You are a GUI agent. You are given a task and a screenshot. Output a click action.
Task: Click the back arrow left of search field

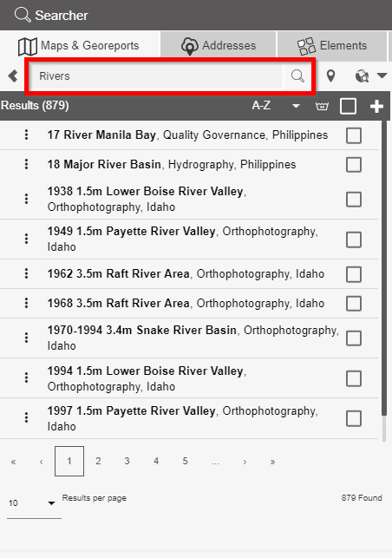pyautogui.click(x=13, y=75)
